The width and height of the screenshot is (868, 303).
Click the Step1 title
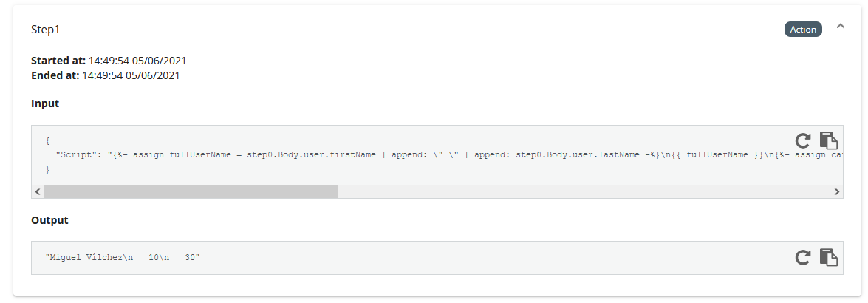(45, 30)
